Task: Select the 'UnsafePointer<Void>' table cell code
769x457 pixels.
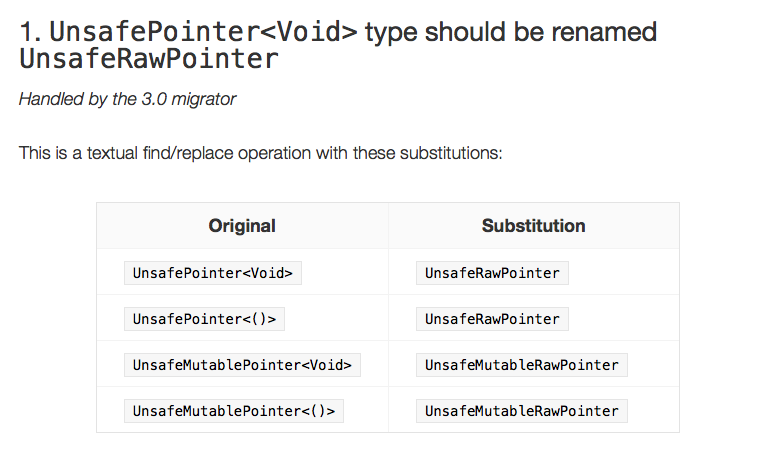Action: point(213,273)
